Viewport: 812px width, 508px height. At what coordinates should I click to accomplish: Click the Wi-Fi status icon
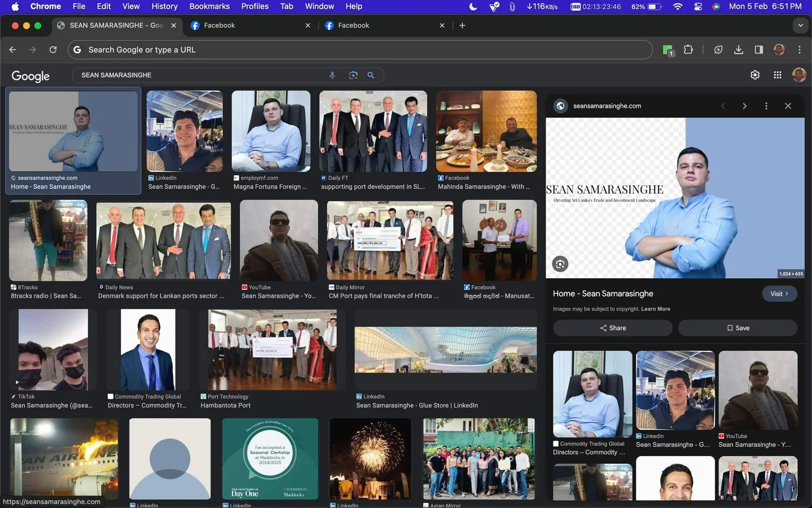[x=678, y=6]
